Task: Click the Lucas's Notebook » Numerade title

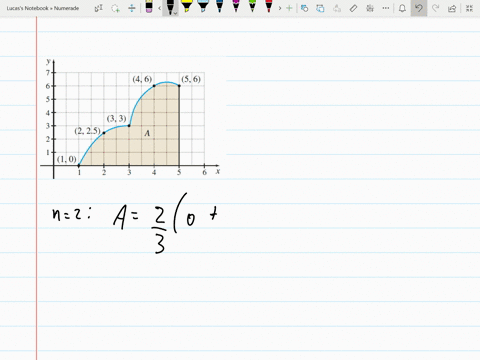Action: pos(43,8)
